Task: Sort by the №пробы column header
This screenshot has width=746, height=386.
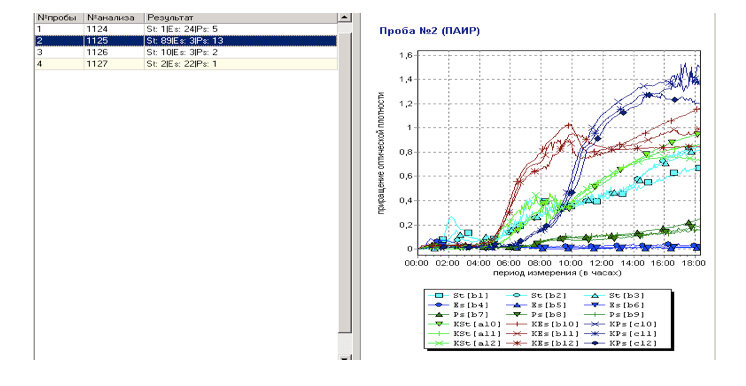Action: [59, 18]
